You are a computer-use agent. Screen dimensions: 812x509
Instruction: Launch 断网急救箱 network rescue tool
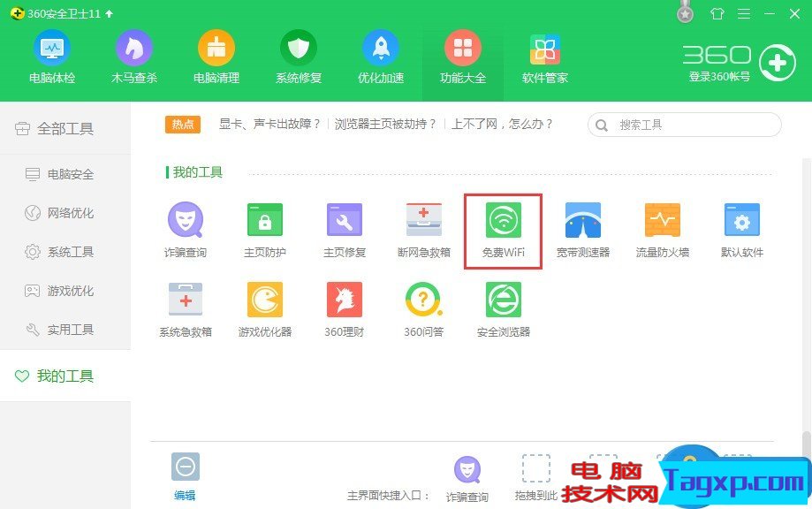[x=423, y=230]
